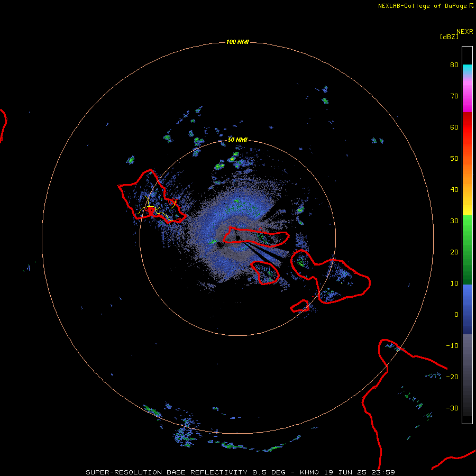Screen dimensions: 476x476
Task: Click the -30 dBZ scale value
Action: [x=452, y=408]
